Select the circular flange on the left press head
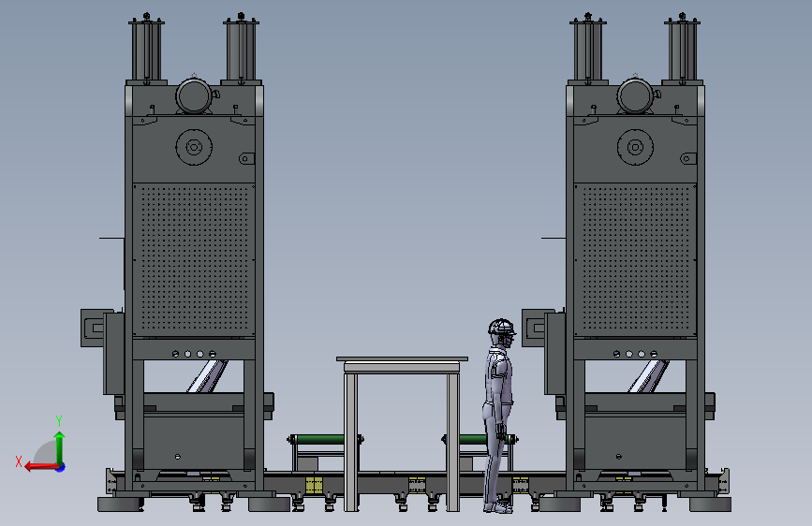Image resolution: width=812 pixels, height=526 pixels. (x=194, y=147)
